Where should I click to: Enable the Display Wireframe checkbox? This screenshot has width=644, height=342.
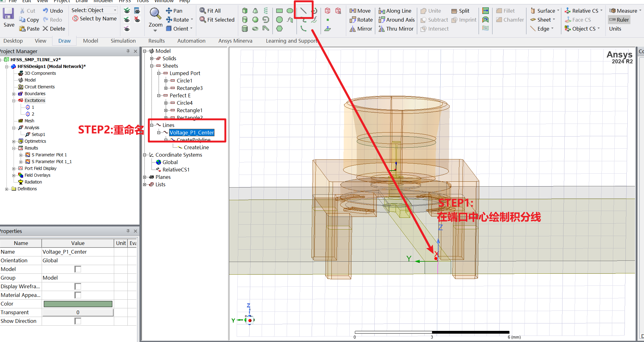pos(78,286)
